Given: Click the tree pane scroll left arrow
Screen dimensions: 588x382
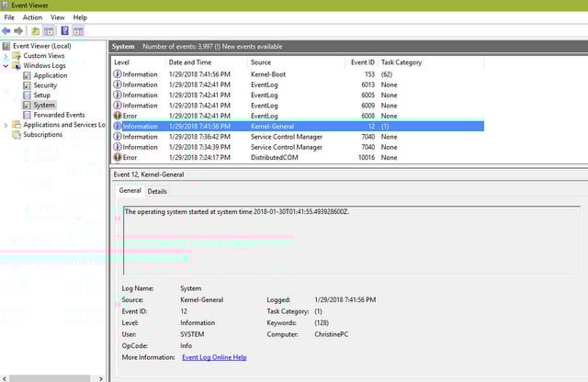Looking at the screenshot, I should tap(4, 378).
